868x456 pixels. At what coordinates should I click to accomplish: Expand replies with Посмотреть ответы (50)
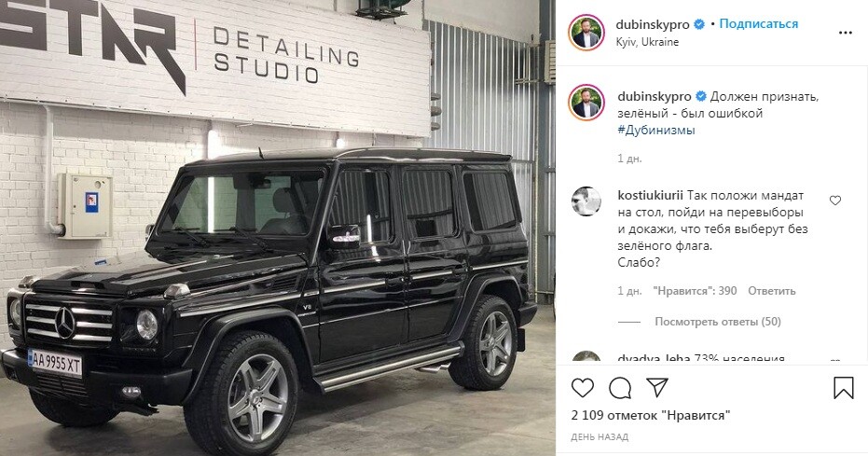(x=718, y=322)
